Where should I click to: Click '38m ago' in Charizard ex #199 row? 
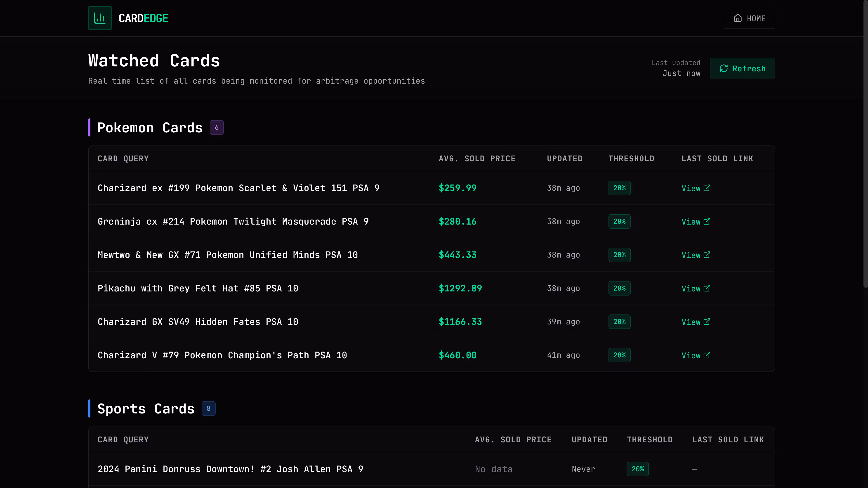(563, 188)
